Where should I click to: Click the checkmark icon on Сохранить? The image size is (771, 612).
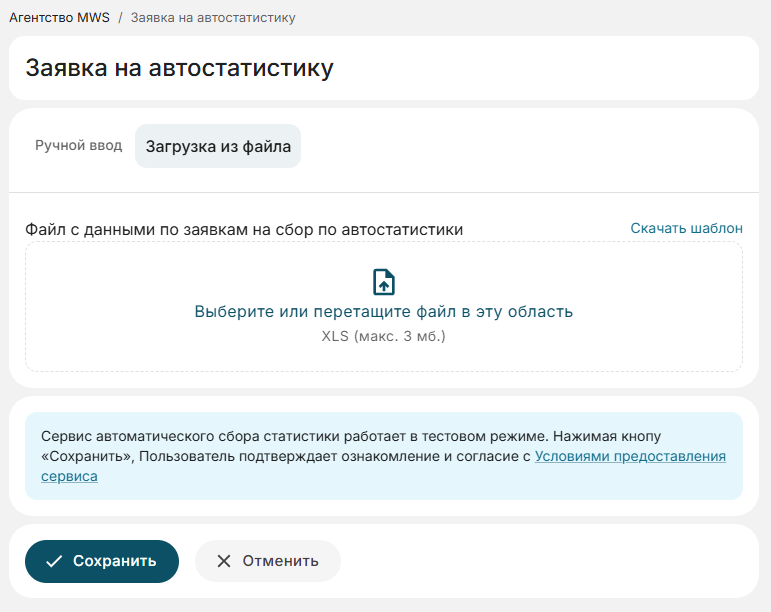[54, 561]
